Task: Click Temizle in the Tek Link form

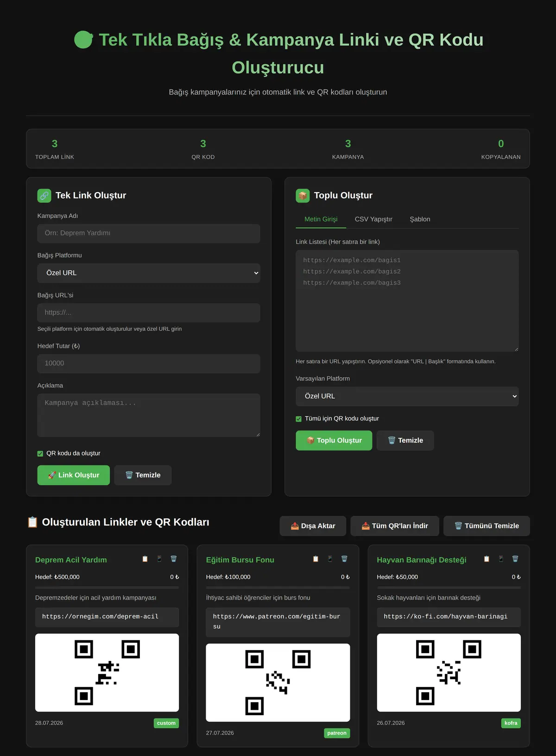Action: tap(143, 475)
